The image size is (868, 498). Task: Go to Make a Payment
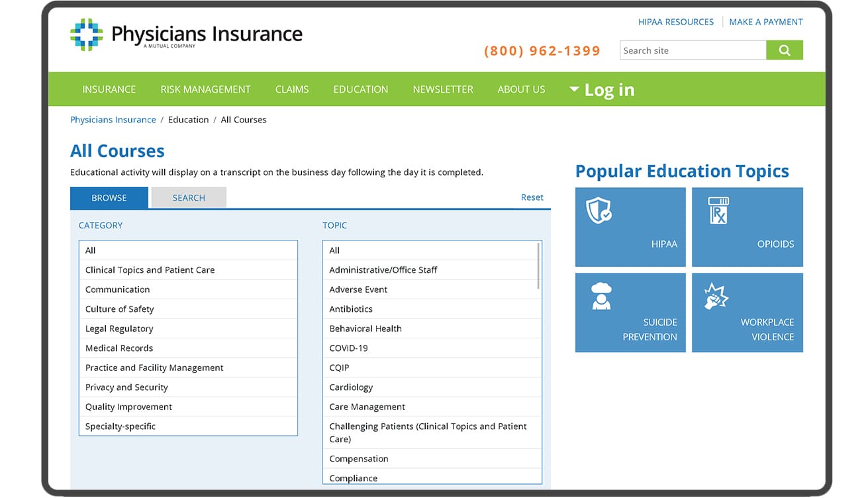click(x=766, y=22)
